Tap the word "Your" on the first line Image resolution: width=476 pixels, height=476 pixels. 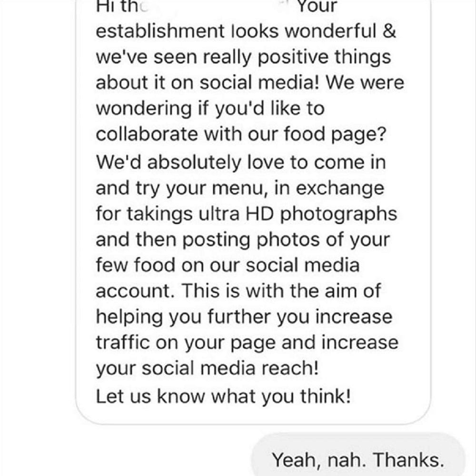pyautogui.click(x=317, y=7)
